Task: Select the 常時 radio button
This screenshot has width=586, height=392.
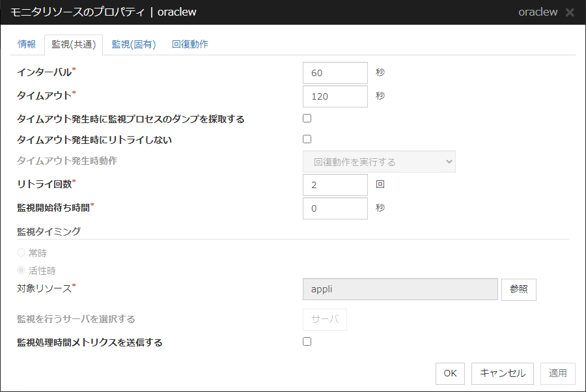Action: 21,253
